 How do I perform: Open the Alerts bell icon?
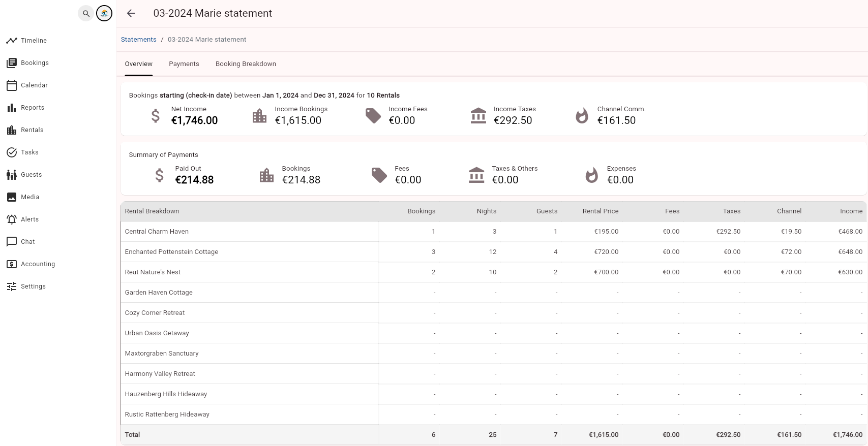point(12,219)
